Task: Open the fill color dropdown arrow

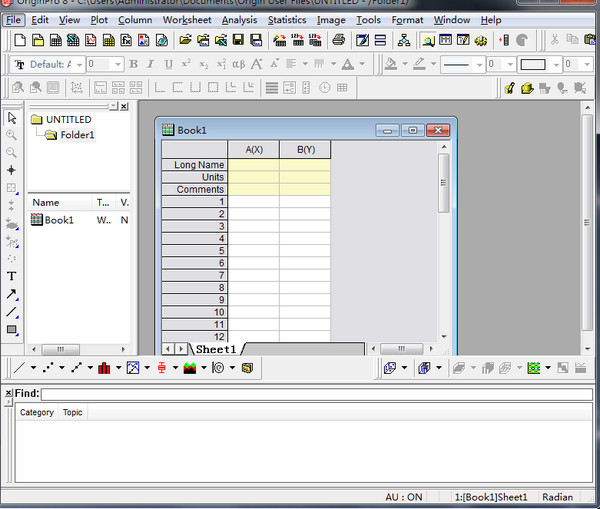Action: pyautogui.click(x=405, y=64)
